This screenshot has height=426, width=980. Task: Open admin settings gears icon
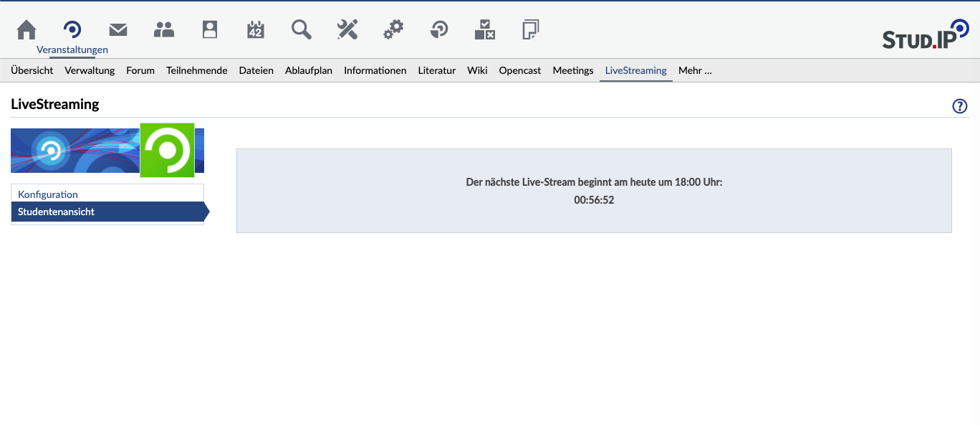click(x=393, y=29)
